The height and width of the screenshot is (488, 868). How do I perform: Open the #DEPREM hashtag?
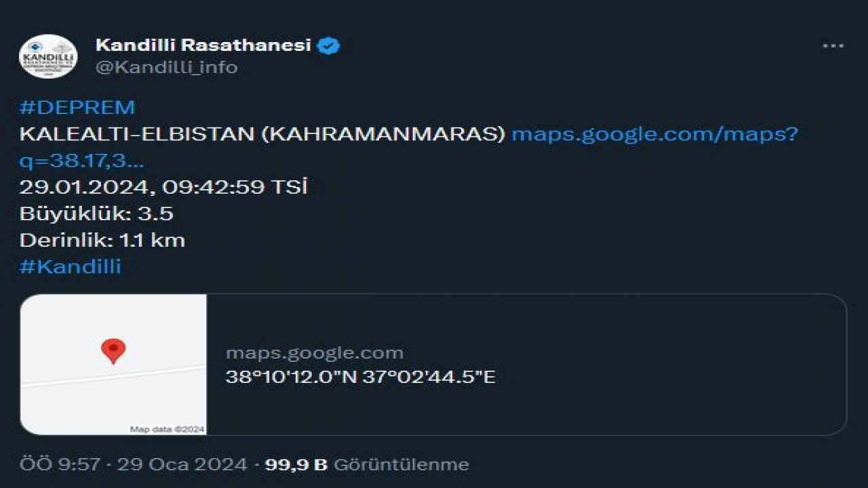pyautogui.click(x=77, y=107)
